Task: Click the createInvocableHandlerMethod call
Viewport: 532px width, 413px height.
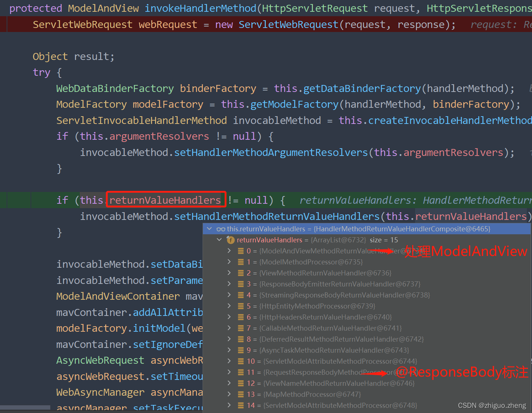Action: (x=450, y=120)
